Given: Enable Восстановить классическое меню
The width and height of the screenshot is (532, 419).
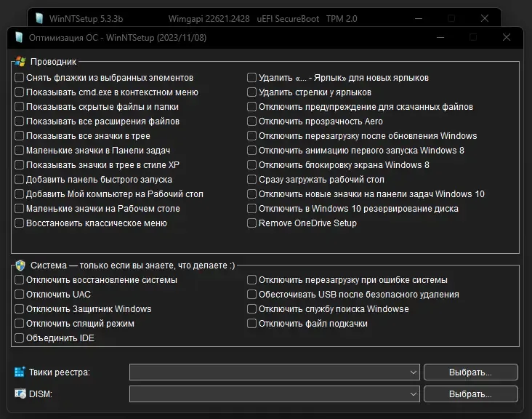Looking at the screenshot, I should [x=20, y=223].
